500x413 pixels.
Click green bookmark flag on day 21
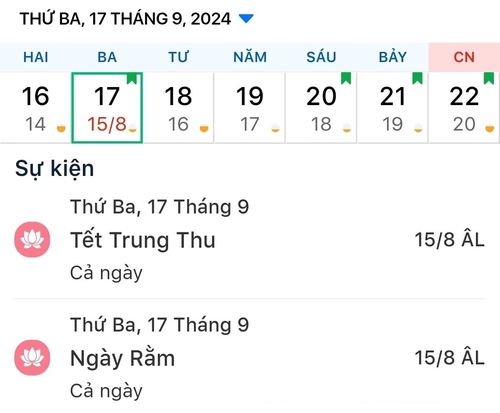tap(417, 78)
